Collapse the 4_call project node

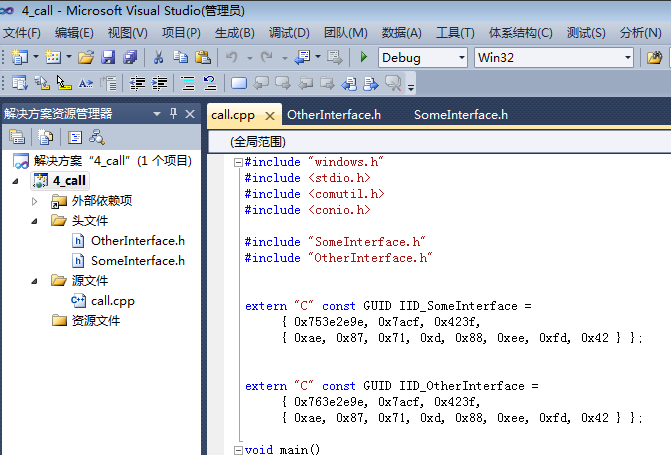(x=15, y=181)
